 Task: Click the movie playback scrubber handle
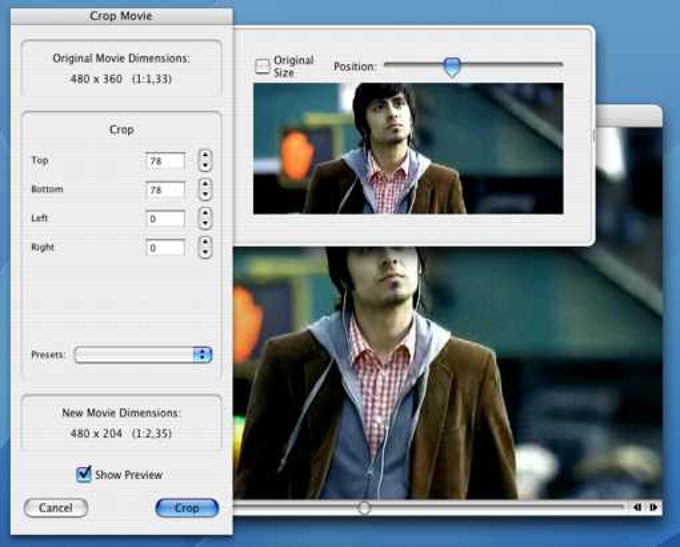pos(364,508)
